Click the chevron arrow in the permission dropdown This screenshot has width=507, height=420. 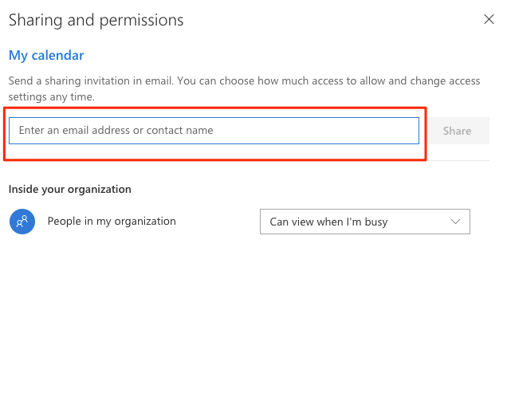click(x=456, y=222)
